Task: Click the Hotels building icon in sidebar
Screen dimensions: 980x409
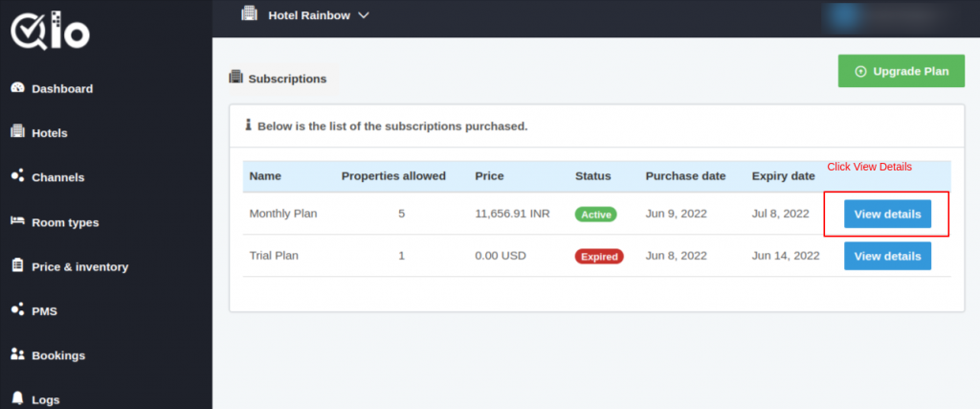Action: tap(17, 132)
